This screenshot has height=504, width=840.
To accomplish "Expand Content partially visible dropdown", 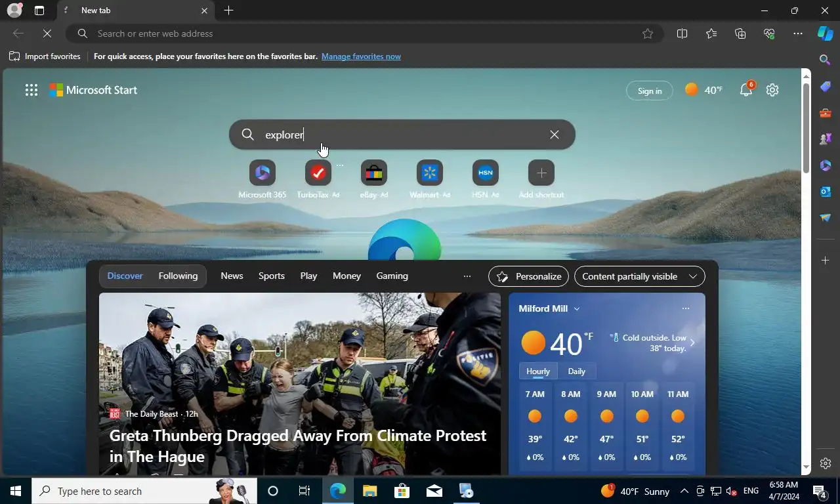I will point(640,276).
